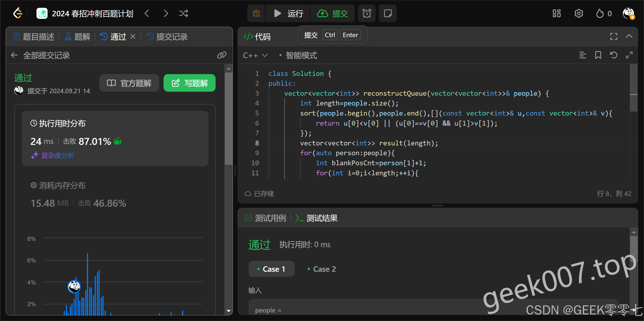Switch to the 题目描述 tab
Image resolution: width=644 pixels, height=321 pixels.
(x=34, y=37)
